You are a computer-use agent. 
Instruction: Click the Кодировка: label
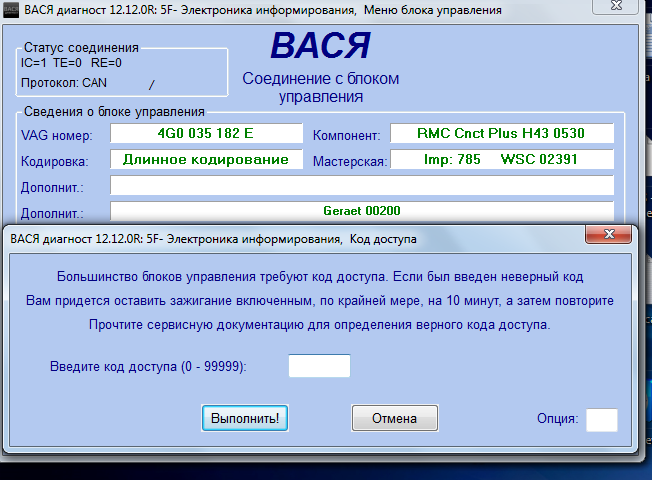coord(55,161)
